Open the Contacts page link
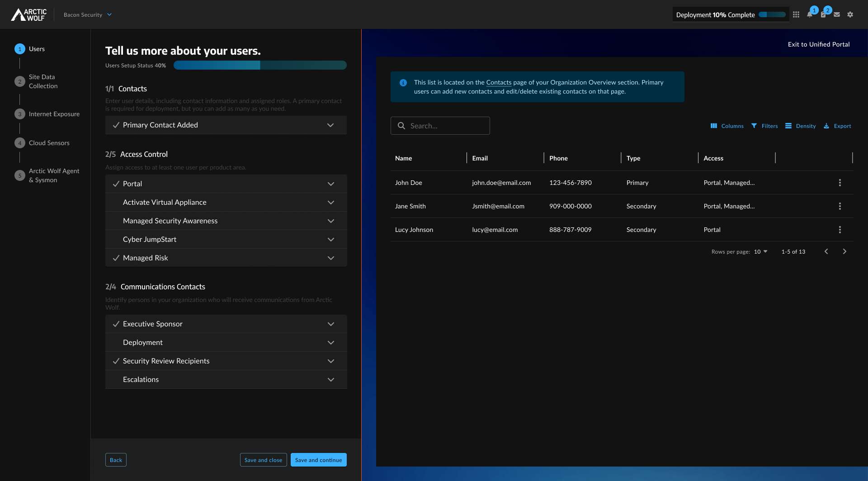 [499, 82]
